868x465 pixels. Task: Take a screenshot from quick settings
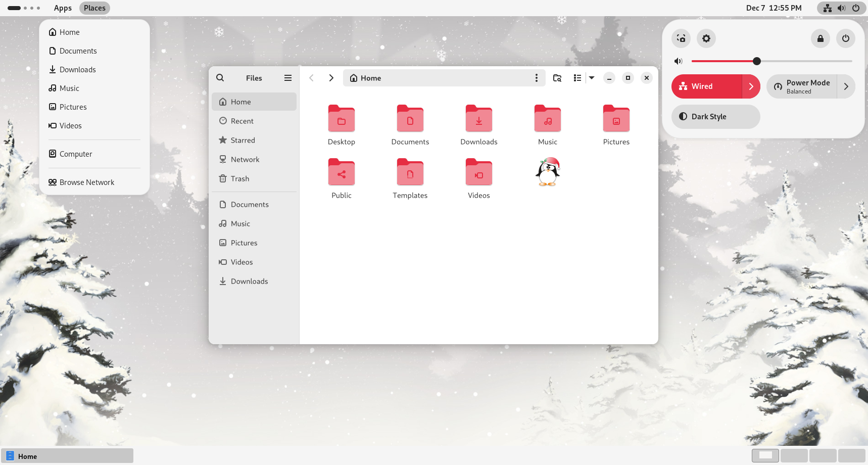[x=681, y=38]
